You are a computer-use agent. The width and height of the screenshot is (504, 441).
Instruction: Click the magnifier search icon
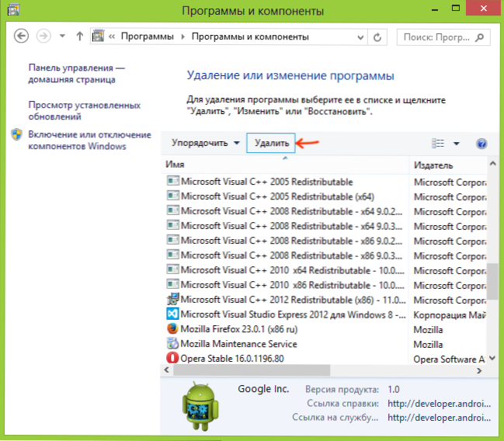tap(480, 37)
